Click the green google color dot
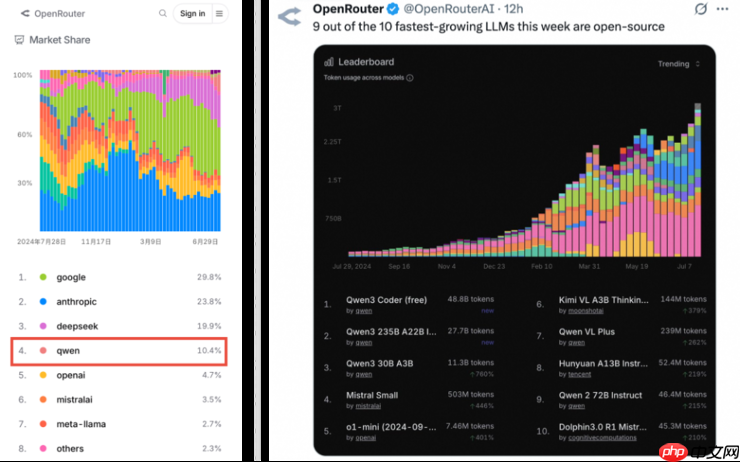740x462 pixels. tap(43, 276)
